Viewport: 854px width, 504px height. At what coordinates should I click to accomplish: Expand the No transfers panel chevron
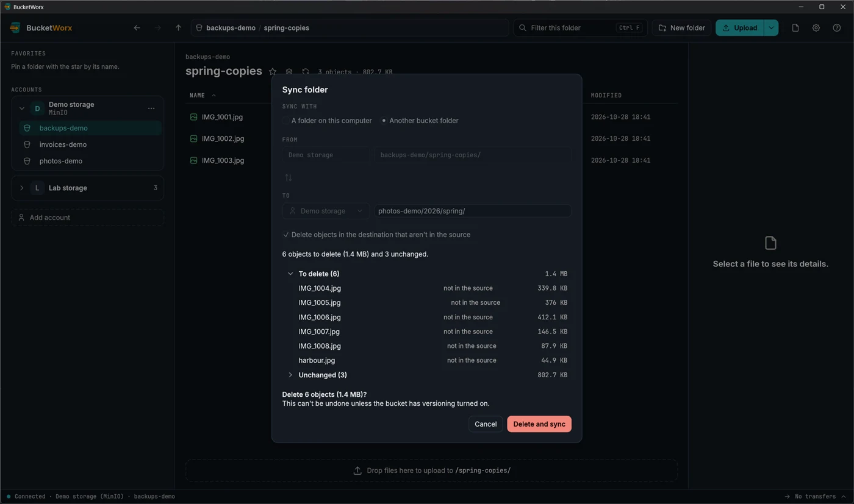pyautogui.click(x=844, y=496)
